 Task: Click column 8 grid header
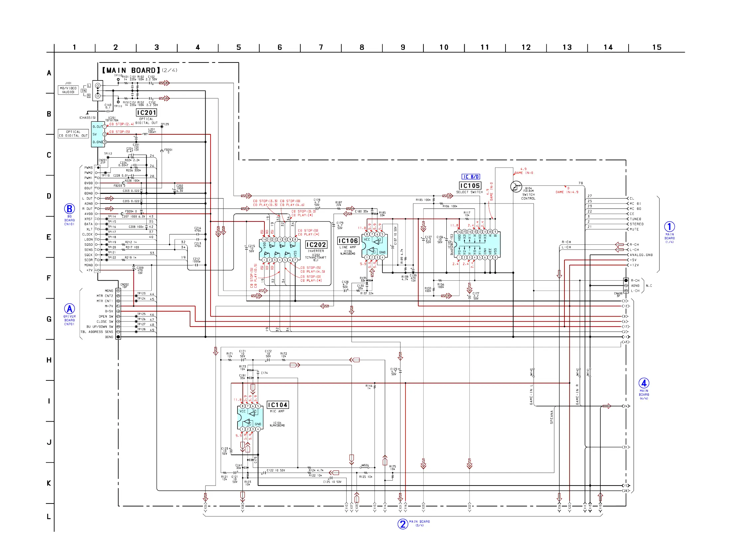362,47
